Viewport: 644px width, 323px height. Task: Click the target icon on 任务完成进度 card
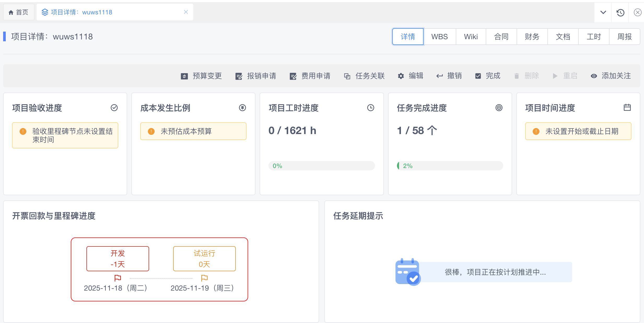click(499, 108)
